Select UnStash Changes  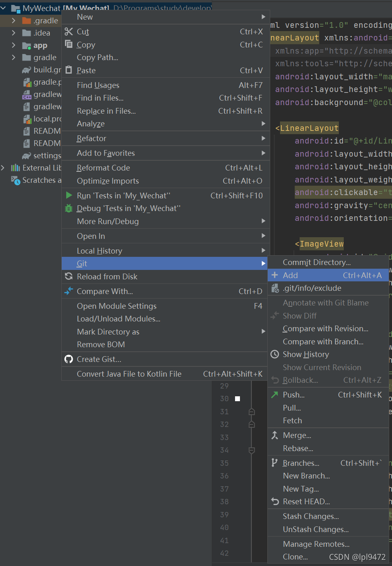[x=328, y=529]
